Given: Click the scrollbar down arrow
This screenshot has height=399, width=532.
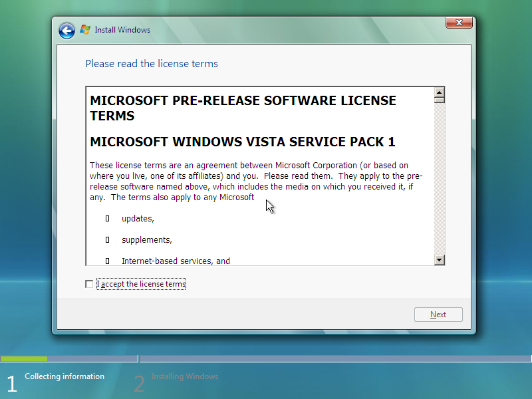Looking at the screenshot, I should point(440,260).
